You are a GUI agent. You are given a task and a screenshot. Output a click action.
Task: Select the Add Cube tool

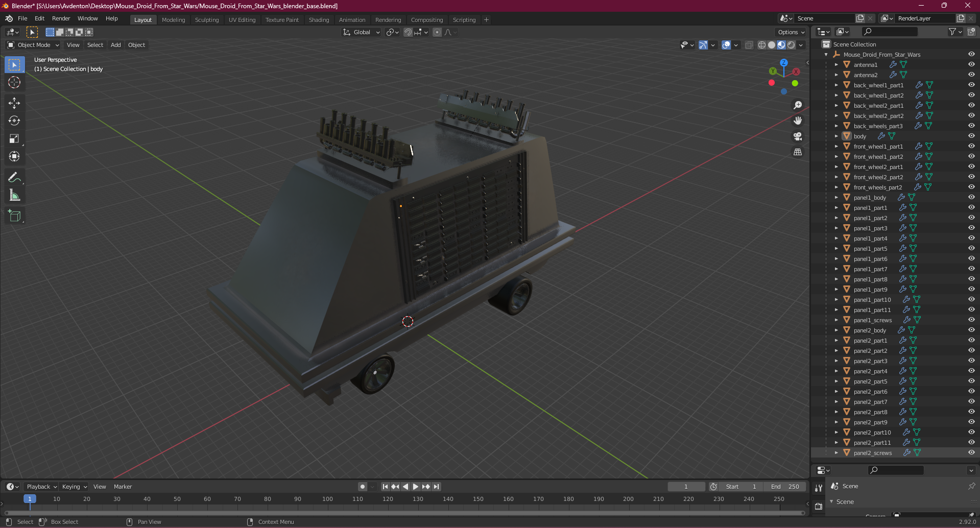tap(14, 216)
